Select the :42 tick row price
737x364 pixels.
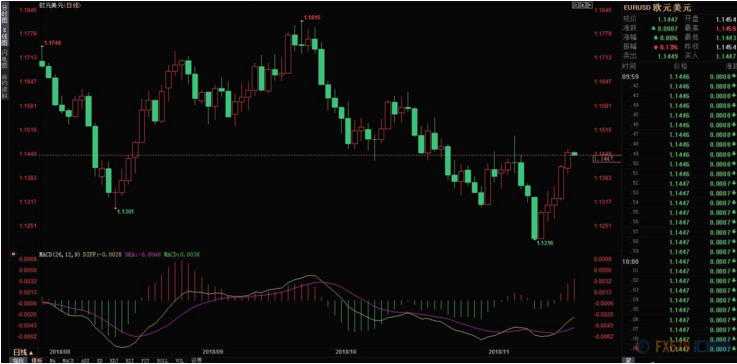[679, 86]
